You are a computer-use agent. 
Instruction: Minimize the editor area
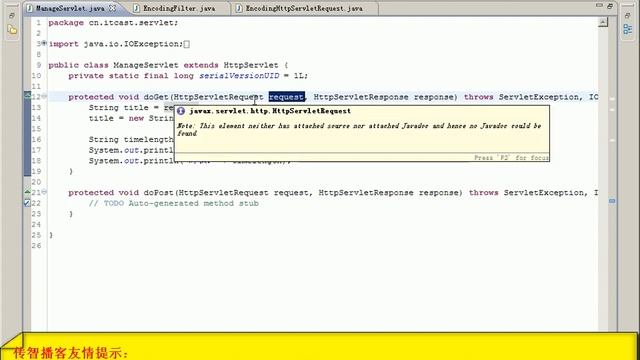pos(599,6)
